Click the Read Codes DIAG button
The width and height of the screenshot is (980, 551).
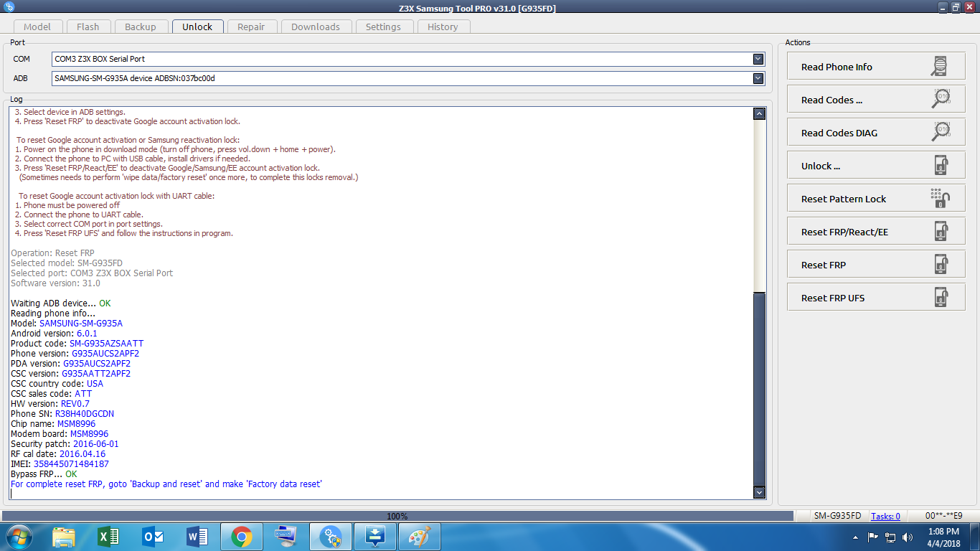(876, 133)
